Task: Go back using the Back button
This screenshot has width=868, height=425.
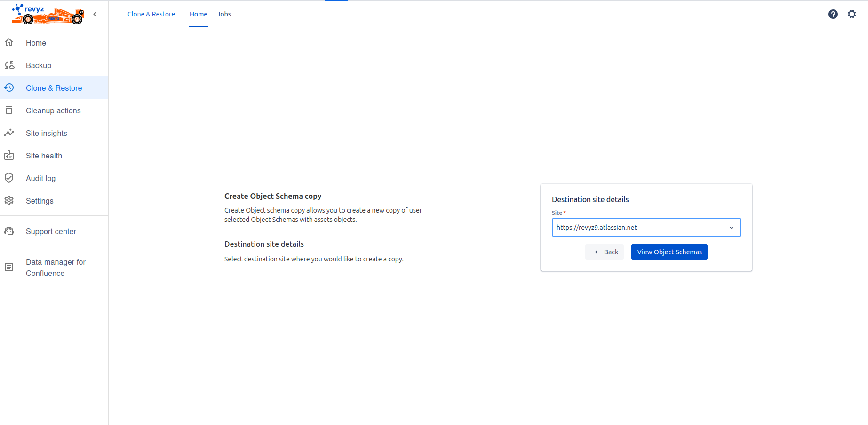Action: coord(605,252)
